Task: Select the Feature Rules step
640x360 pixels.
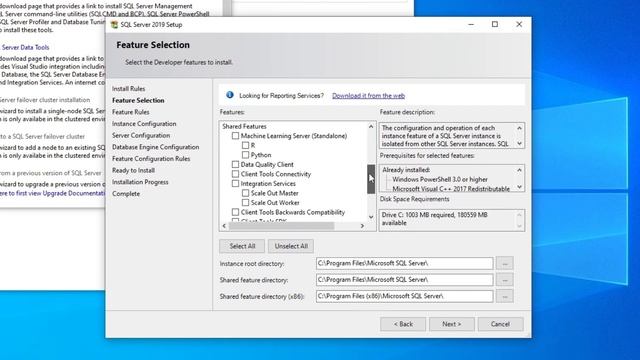Action: [x=131, y=112]
